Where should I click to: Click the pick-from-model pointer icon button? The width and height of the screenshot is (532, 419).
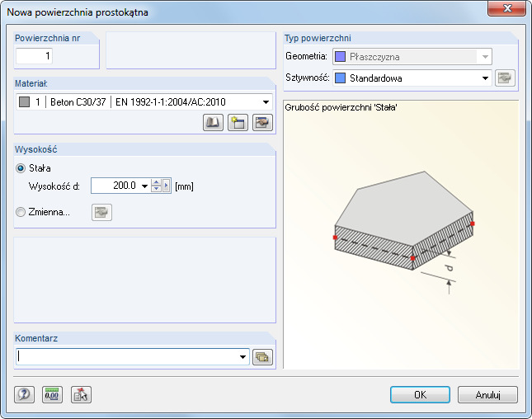pyautogui.click(x=81, y=394)
